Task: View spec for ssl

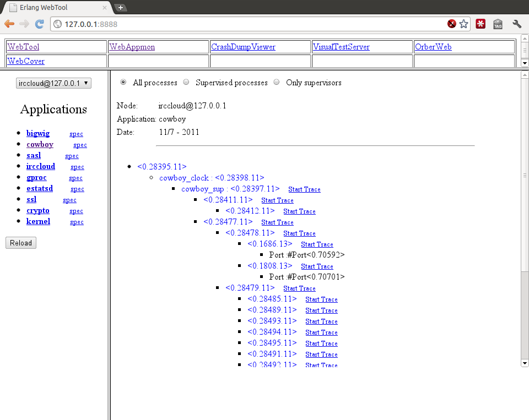Action: coord(70,200)
